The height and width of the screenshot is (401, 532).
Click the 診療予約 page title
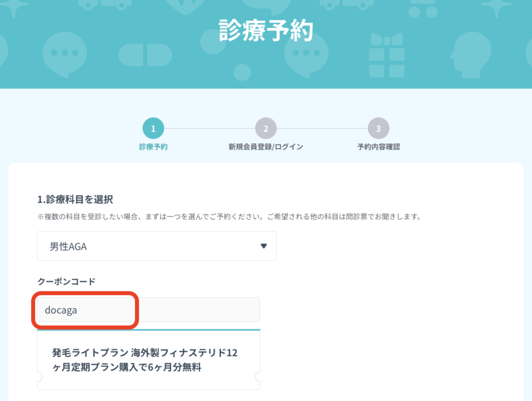point(265,31)
